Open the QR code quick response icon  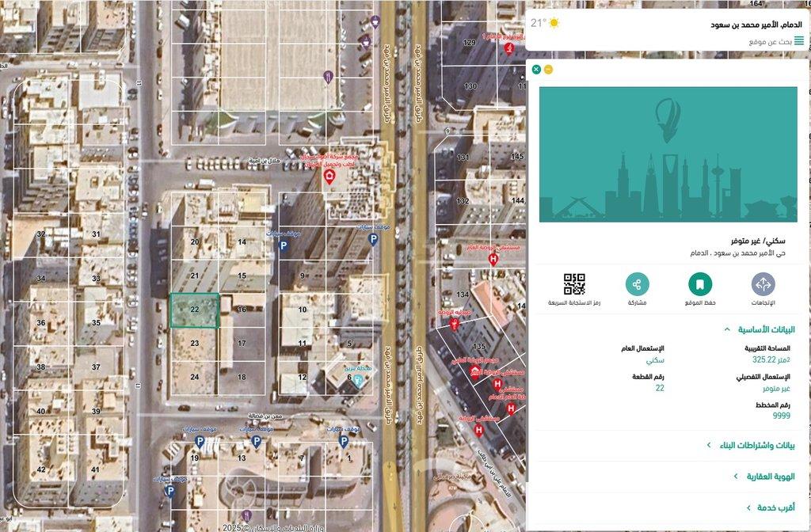(x=574, y=284)
